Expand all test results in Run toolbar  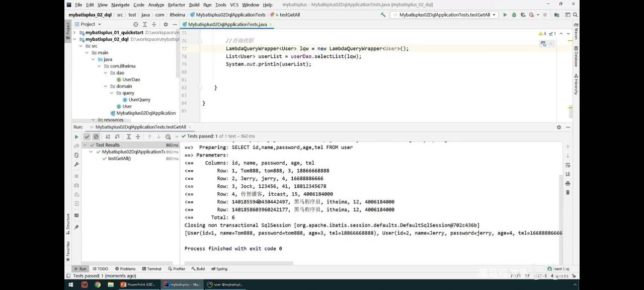(129, 136)
